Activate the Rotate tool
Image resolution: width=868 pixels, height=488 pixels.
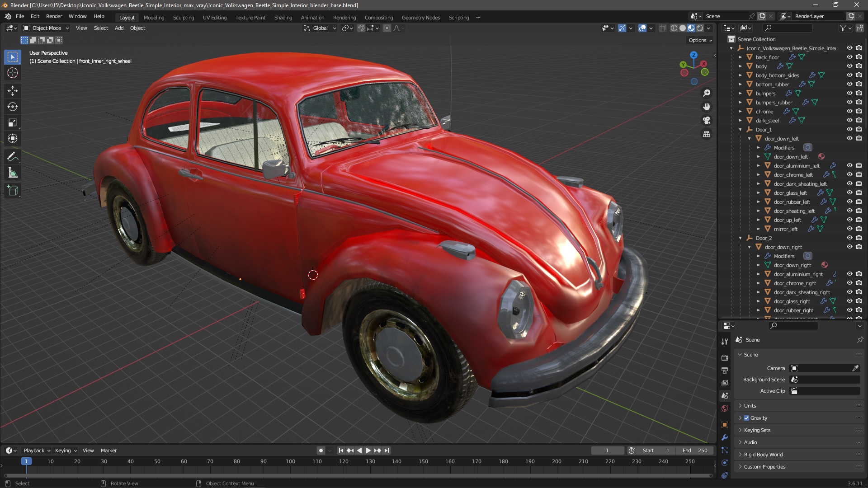[13, 107]
